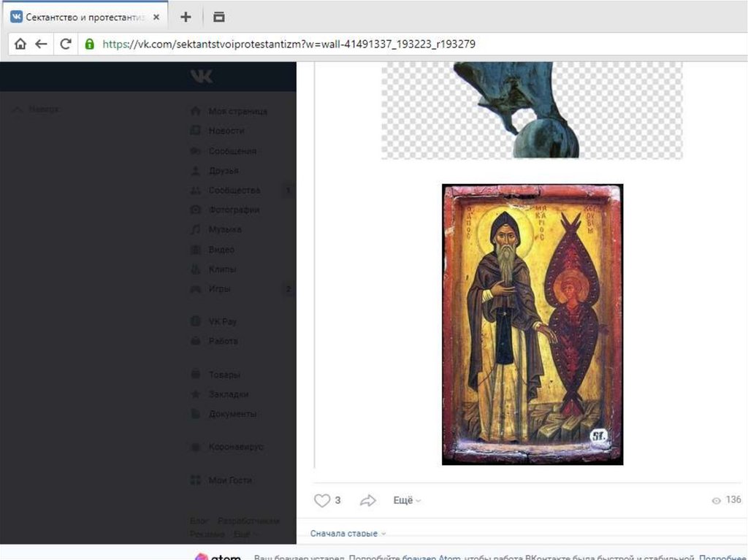Viewport: 748px width, 560px height.
Task: Click the browser home icon
Action: click(x=20, y=44)
